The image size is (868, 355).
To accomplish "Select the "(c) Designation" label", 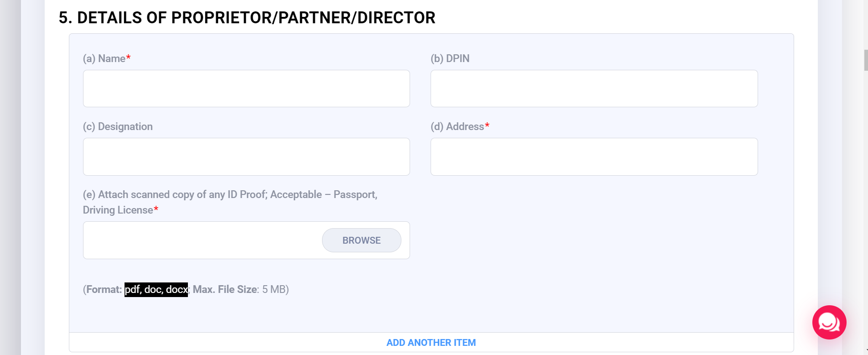I will pyautogui.click(x=118, y=126).
